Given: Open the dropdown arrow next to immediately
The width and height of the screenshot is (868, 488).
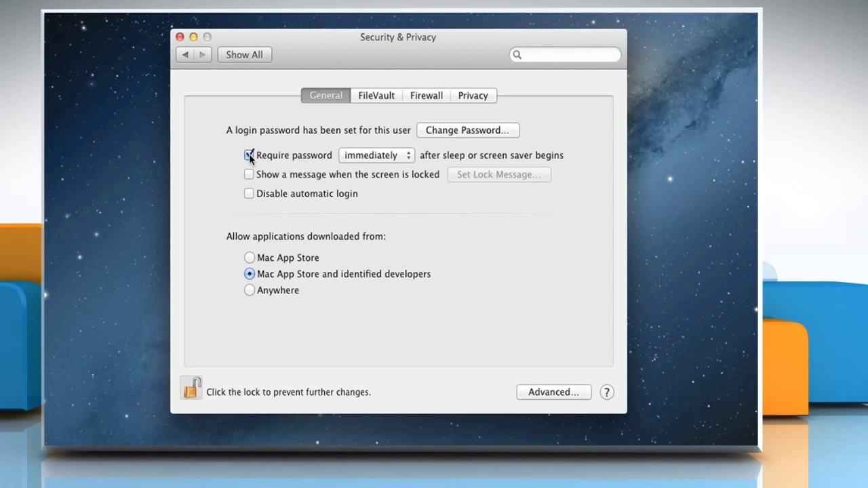Looking at the screenshot, I should (408, 155).
